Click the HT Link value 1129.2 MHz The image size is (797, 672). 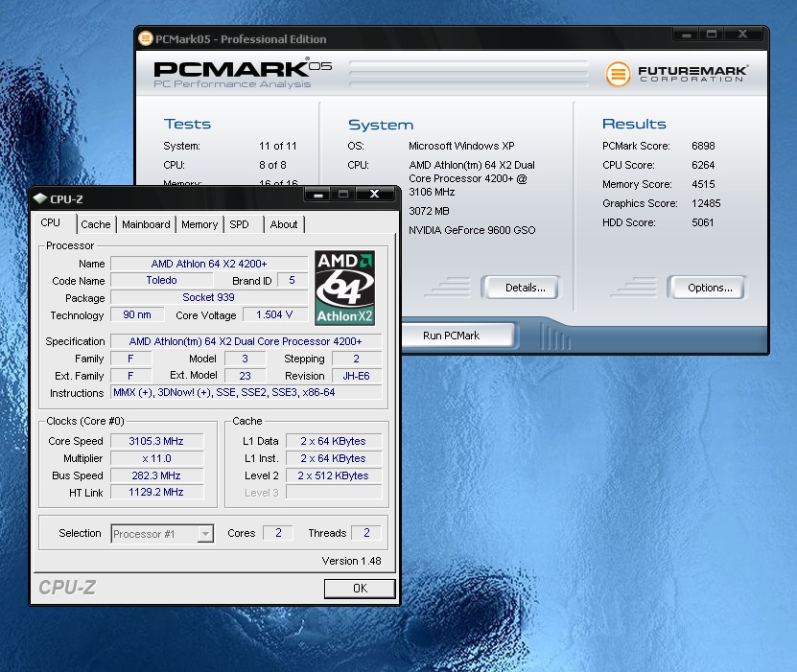pyautogui.click(x=156, y=492)
